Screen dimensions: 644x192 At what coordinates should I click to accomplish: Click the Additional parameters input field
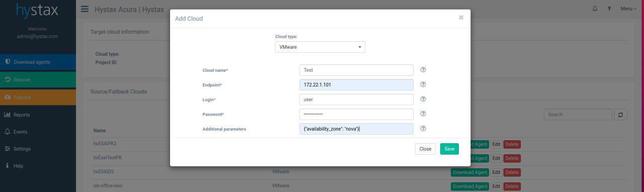tap(356, 129)
